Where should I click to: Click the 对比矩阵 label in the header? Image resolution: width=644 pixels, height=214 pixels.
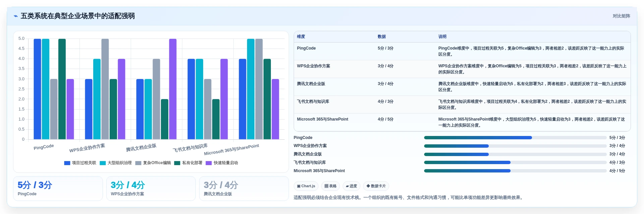(x=621, y=16)
